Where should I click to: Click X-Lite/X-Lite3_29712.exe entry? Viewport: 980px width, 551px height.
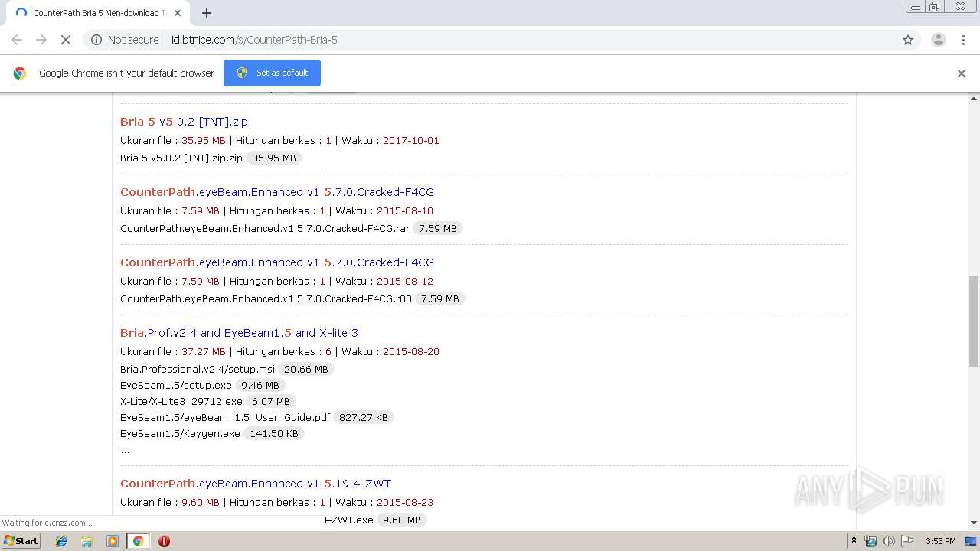[181, 402]
